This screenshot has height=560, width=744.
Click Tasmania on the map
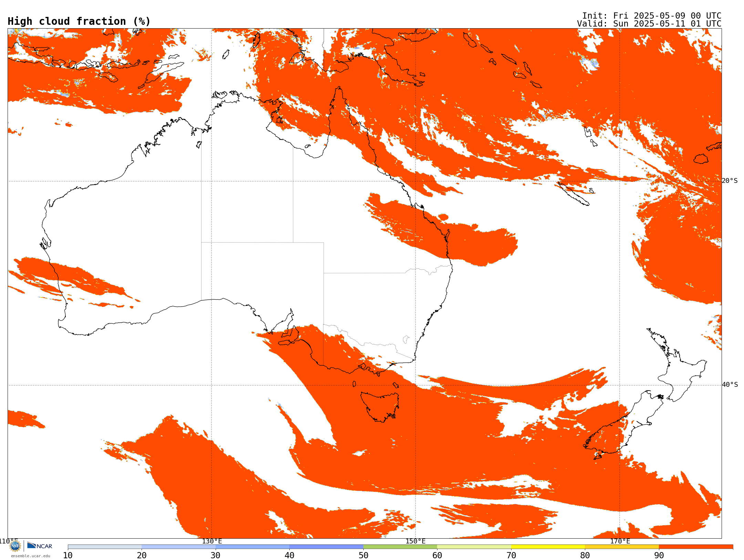pos(380,406)
